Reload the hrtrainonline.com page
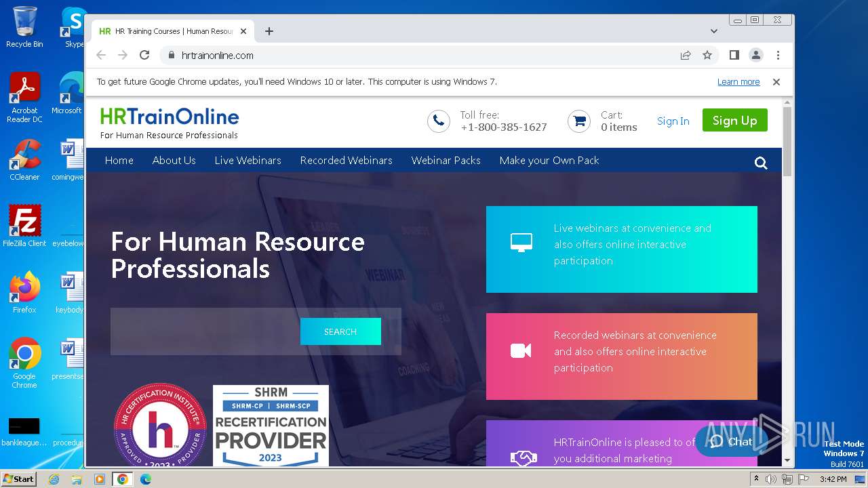This screenshot has width=868, height=488. click(144, 56)
